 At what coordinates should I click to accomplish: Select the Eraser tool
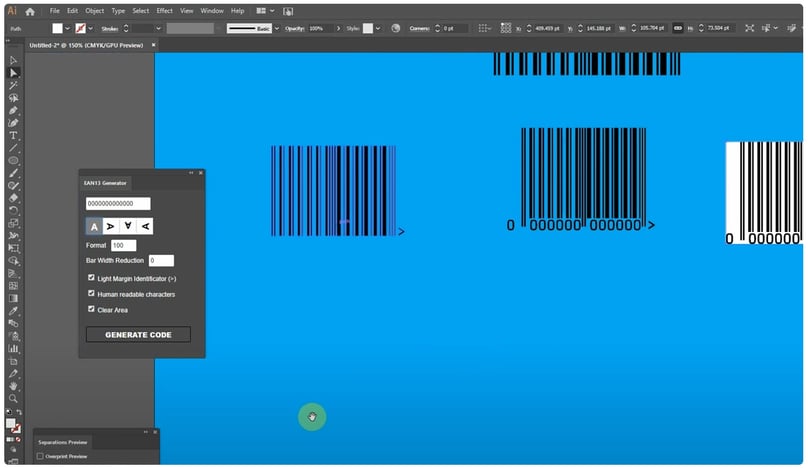click(13, 198)
